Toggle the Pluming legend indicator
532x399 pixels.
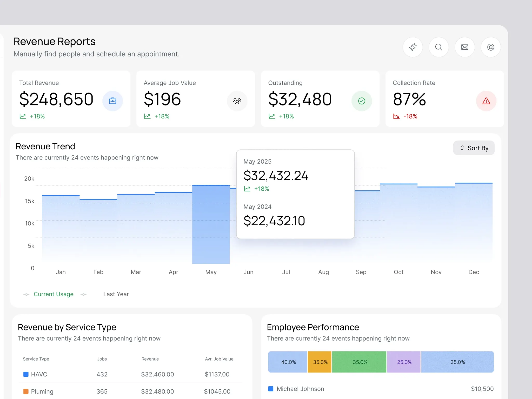[x=26, y=391]
